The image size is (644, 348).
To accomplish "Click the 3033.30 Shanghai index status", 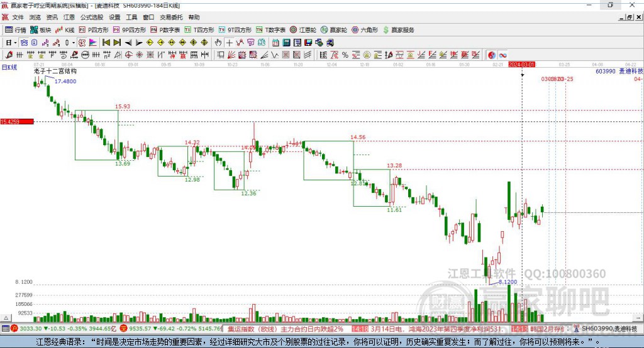I will tap(31, 329).
